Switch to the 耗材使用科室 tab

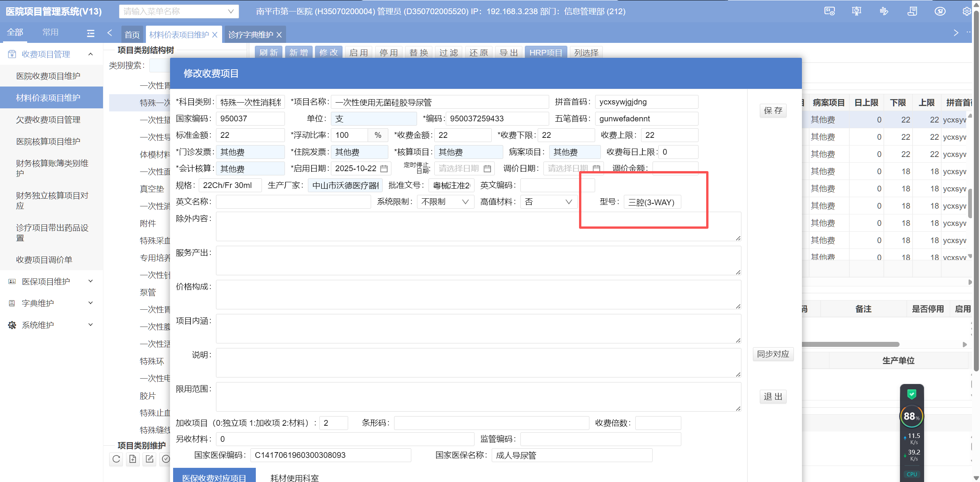(x=294, y=477)
